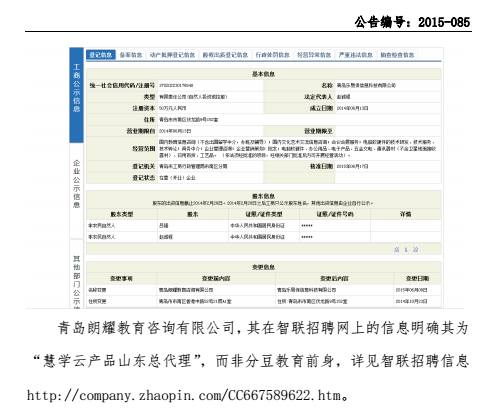Click the 注册资本 label
The height and width of the screenshot is (410, 496).
pyautogui.click(x=144, y=108)
